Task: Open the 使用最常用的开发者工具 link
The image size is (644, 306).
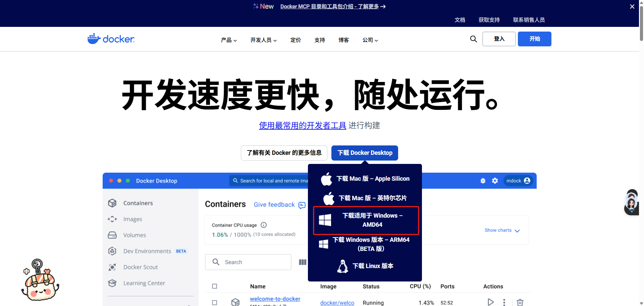Action: click(303, 126)
